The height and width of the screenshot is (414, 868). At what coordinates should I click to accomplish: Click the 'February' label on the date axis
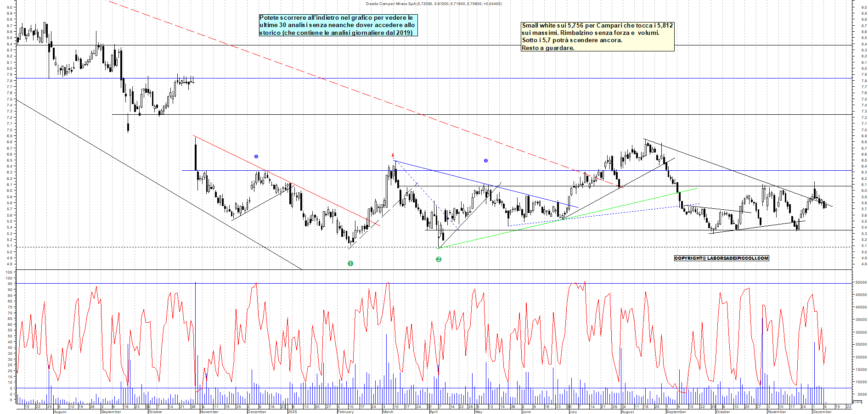point(345,412)
